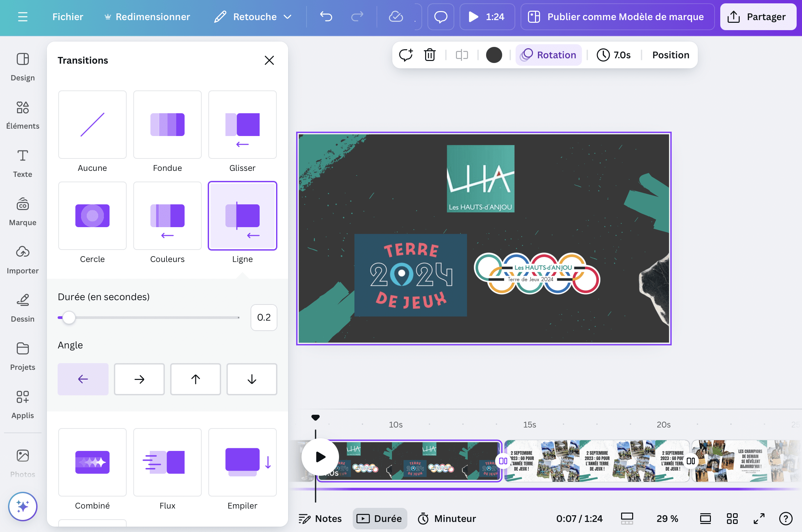Open the Photos panel
Viewport: 802px width, 532px height.
[23, 463]
